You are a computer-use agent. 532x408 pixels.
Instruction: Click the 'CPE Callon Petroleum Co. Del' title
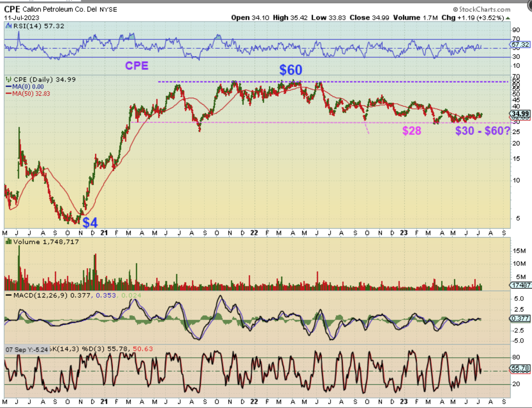[50, 9]
